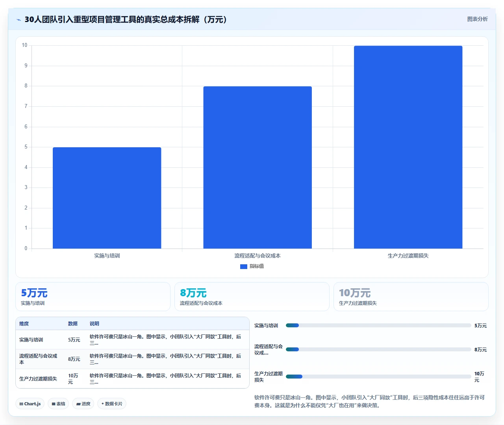
Task: Click the 实施与培训 progress bar
Action: click(x=378, y=325)
